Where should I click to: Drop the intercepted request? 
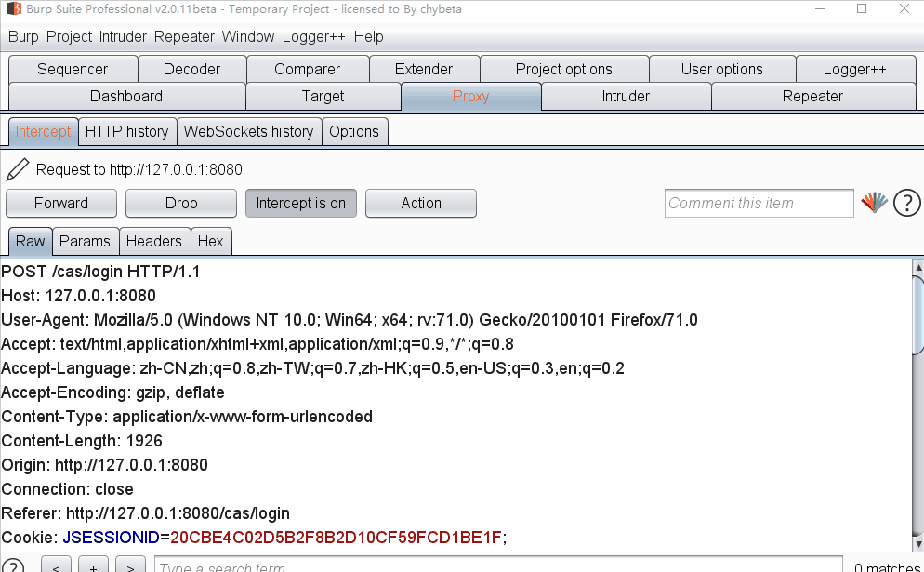point(181,203)
